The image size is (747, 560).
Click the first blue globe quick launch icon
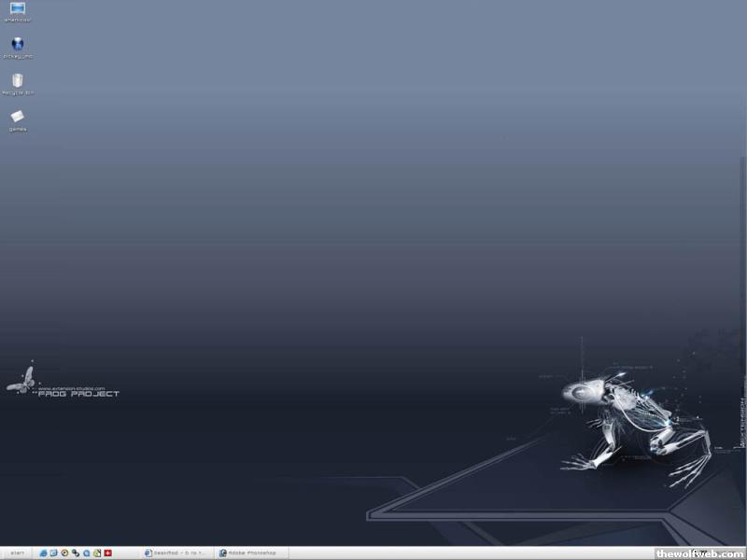[43, 553]
